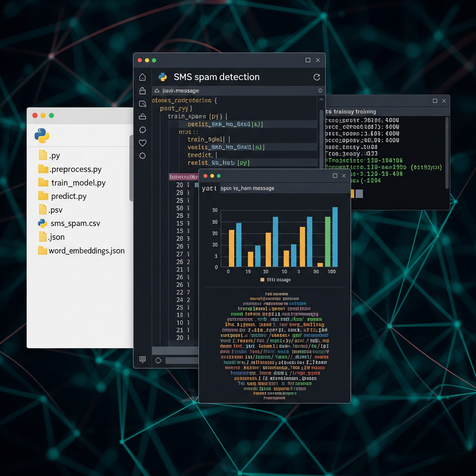Click the tray icon in the dark sidebar
This screenshot has height=476, width=476.
[142, 116]
